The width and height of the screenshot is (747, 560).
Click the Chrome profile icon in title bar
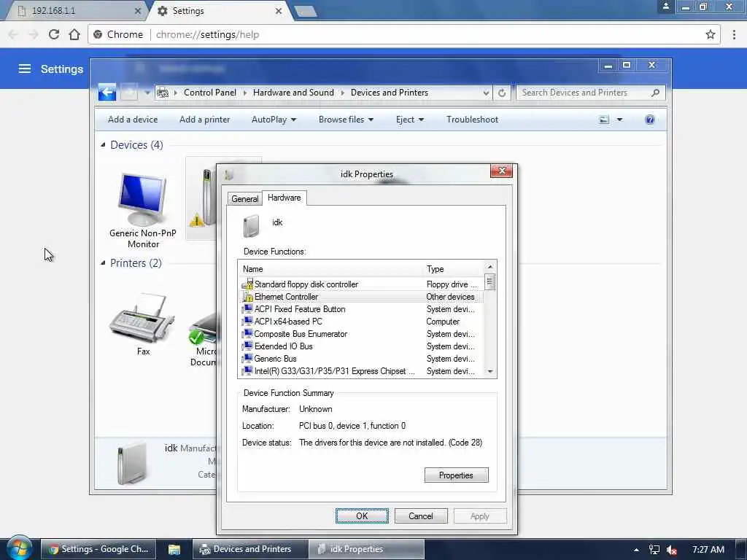tap(665, 6)
